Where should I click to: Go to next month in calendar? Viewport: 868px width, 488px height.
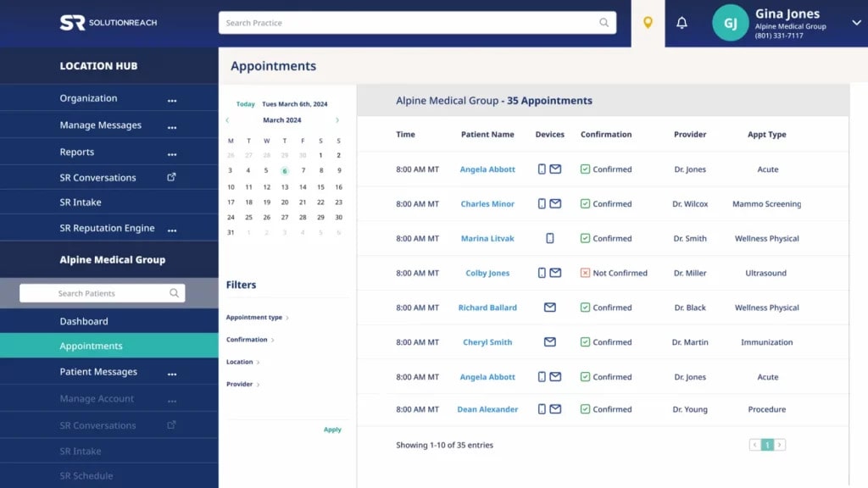pyautogui.click(x=337, y=120)
